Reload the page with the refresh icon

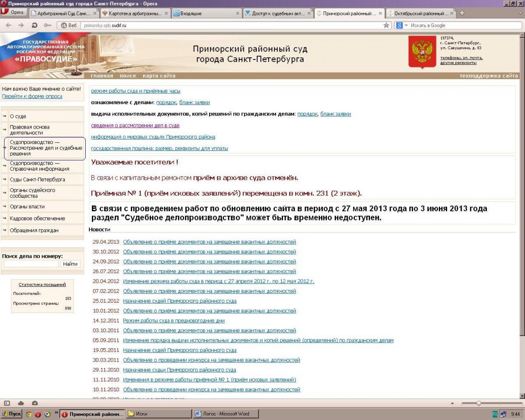35,25
